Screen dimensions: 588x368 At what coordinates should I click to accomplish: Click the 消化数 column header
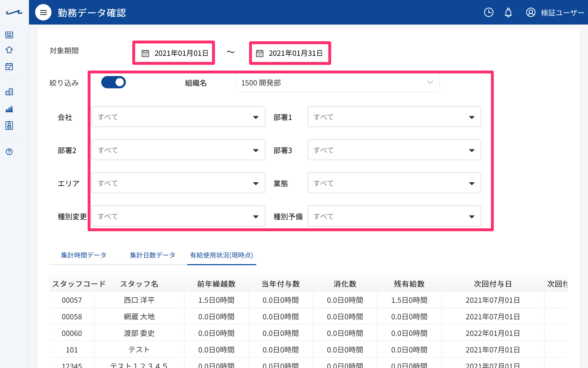coord(345,284)
